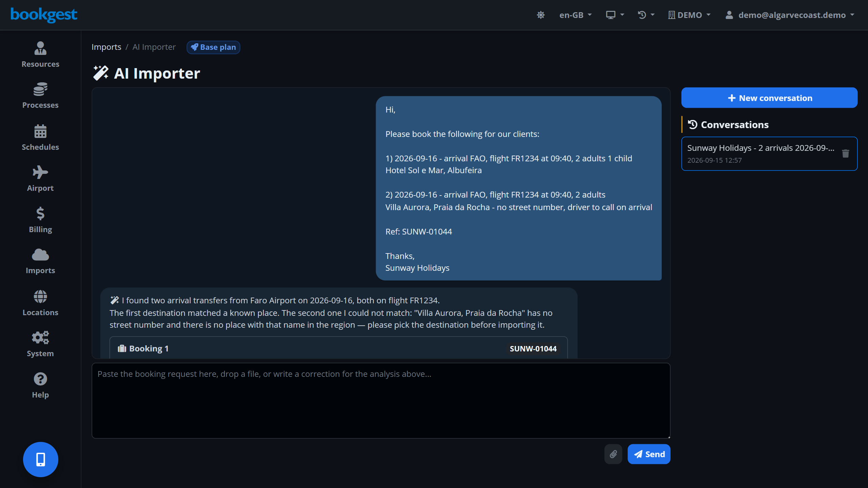Send the booking request message
The height and width of the screenshot is (488, 868).
click(x=649, y=454)
